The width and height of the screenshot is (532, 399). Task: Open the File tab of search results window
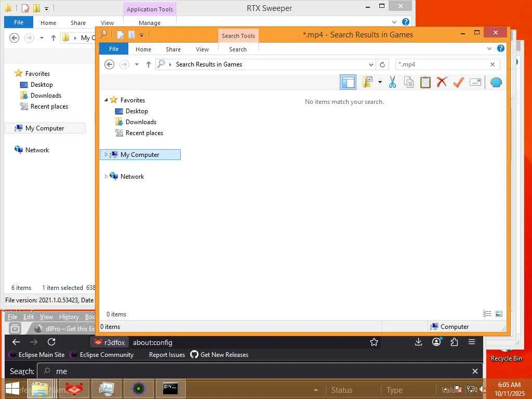(x=114, y=49)
